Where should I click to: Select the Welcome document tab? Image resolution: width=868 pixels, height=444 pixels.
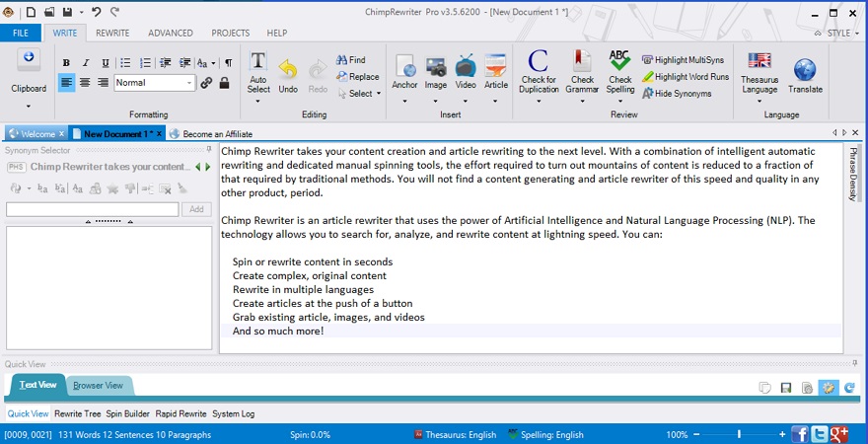tap(37, 134)
